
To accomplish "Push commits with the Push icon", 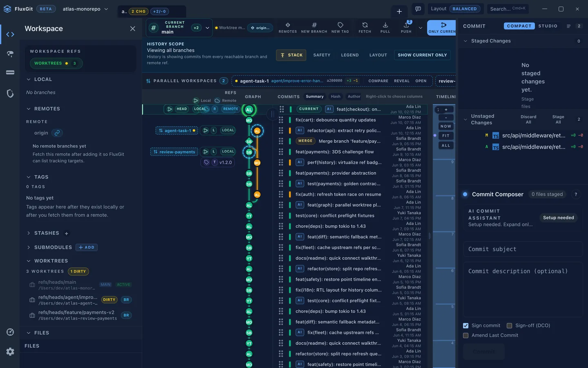I will click(x=406, y=27).
